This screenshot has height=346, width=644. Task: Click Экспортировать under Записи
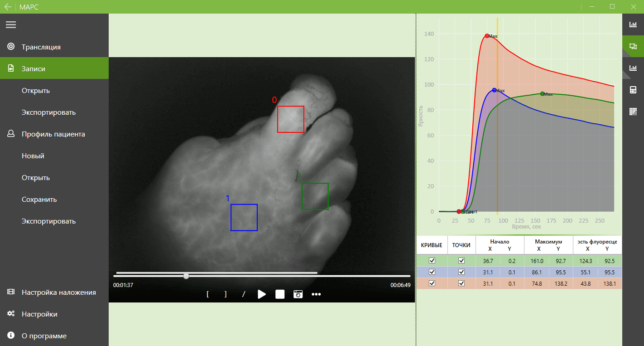[48, 112]
